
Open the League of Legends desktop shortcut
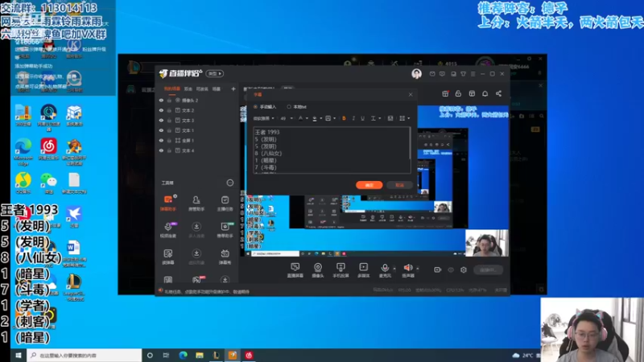(x=74, y=287)
